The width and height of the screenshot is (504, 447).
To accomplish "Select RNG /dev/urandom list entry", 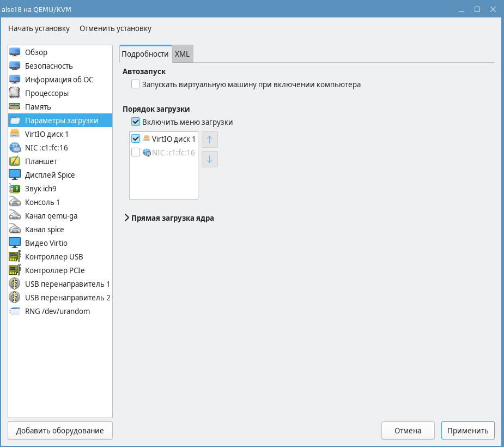I will click(57, 311).
